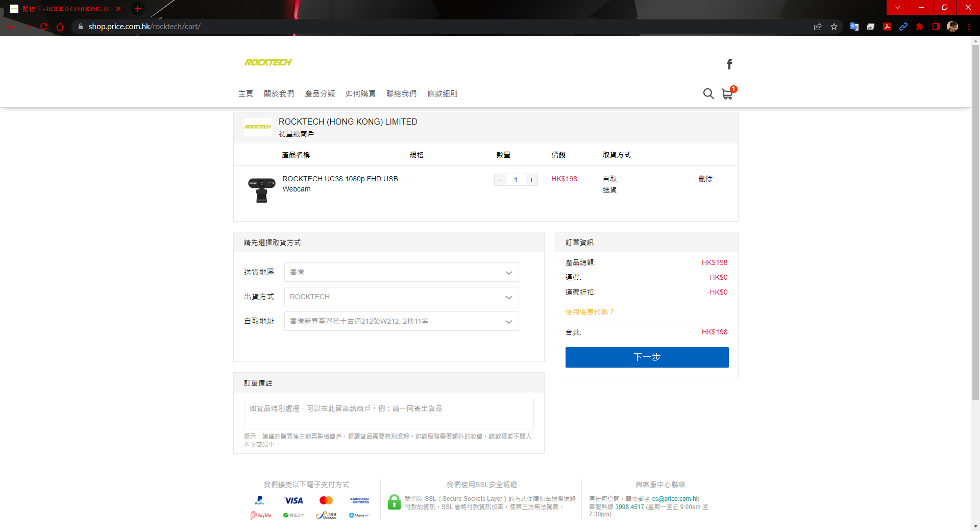Bookmark this page with star icon
The width and height of the screenshot is (980, 531).
coord(834,27)
